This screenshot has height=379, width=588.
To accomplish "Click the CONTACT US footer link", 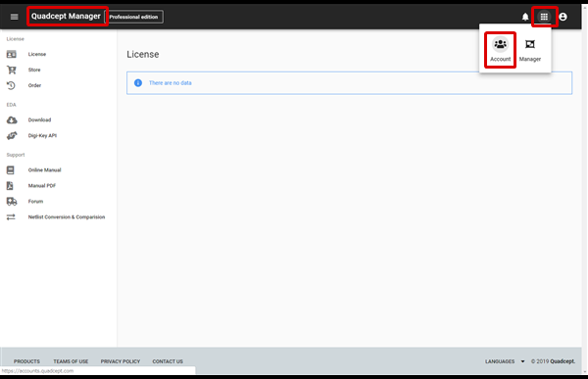I will 168,361.
